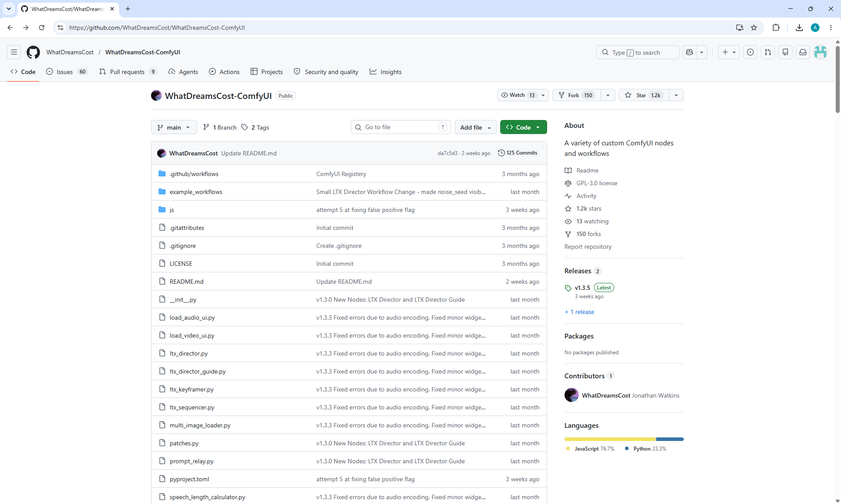This screenshot has width=841, height=504.
Task: Open the green Code clone dropdown
Action: coord(523,127)
